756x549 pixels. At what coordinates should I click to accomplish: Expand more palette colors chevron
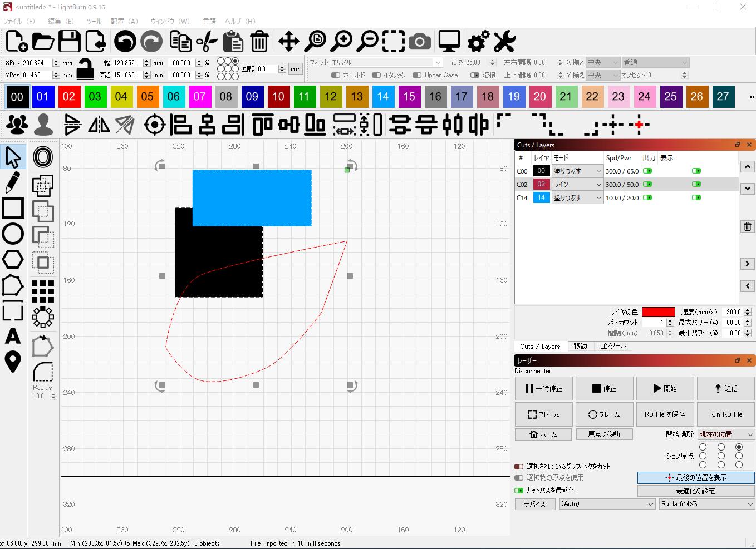coord(751,97)
